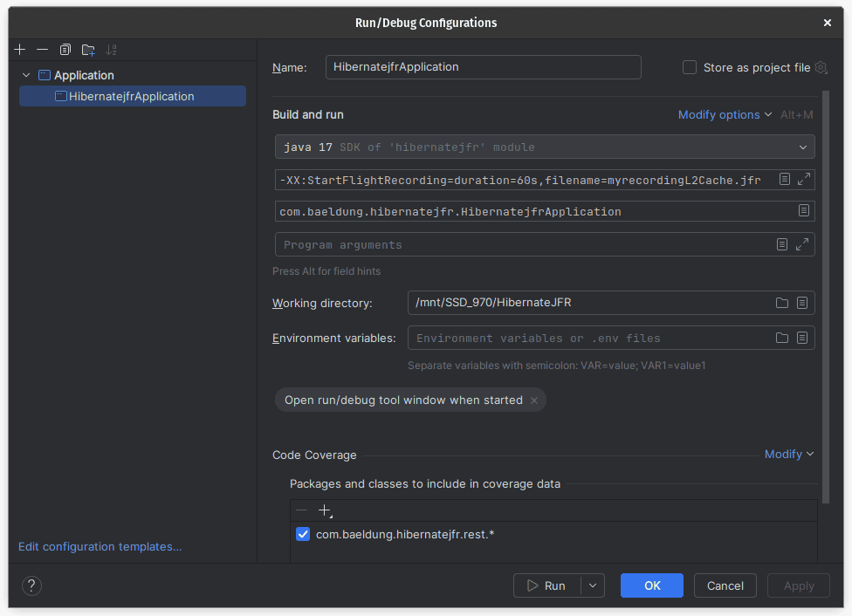Open the java 17 SDK dropdown
Viewport: 852px width, 616px height.
point(545,147)
